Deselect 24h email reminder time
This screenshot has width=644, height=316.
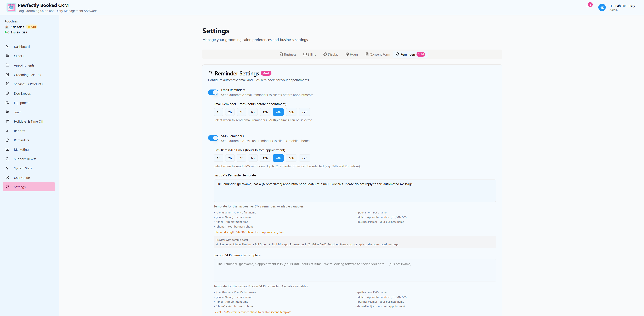tap(278, 112)
